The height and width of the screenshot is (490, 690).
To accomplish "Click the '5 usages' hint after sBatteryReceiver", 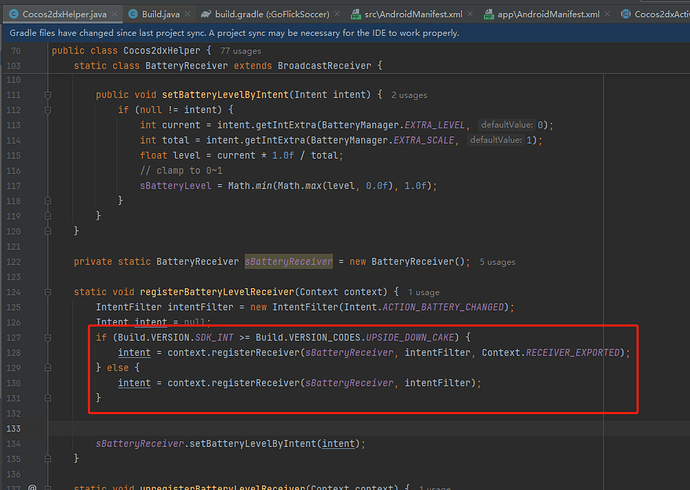I will 497,262.
